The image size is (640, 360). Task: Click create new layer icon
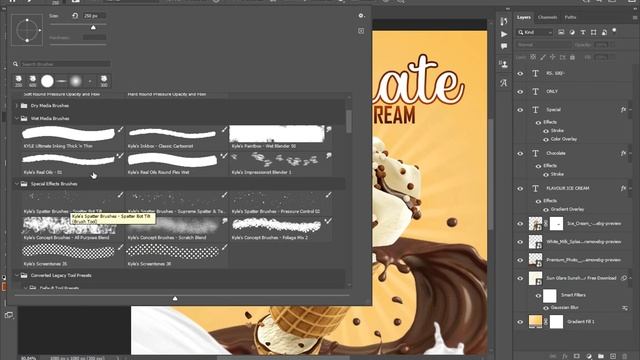point(613,356)
